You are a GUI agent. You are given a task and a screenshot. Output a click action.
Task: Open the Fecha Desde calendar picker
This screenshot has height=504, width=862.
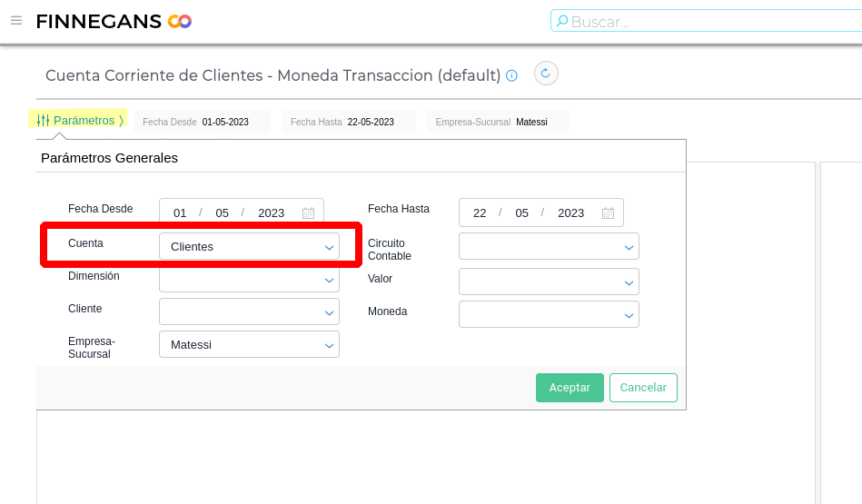308,213
